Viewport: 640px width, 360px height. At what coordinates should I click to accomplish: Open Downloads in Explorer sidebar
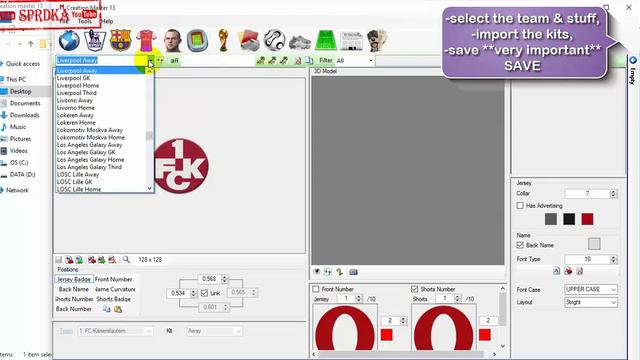pos(24,115)
